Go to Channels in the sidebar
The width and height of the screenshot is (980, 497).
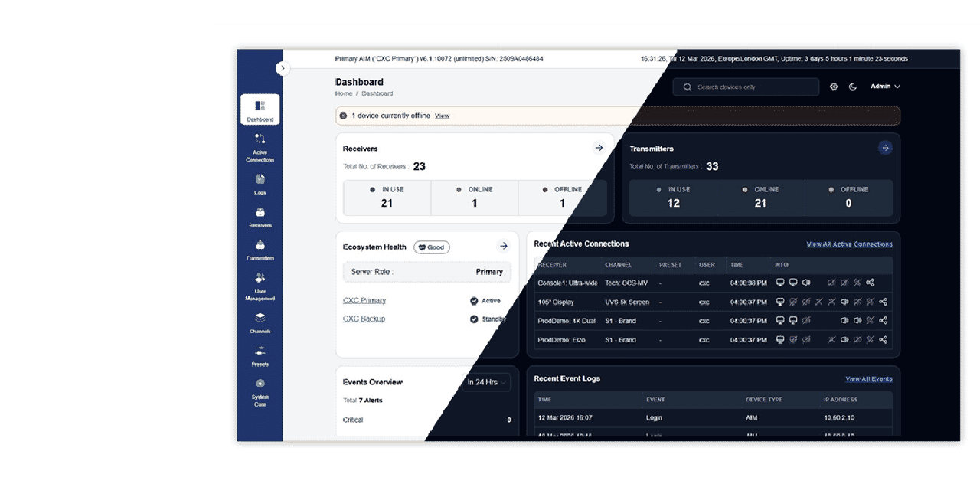[x=260, y=323]
